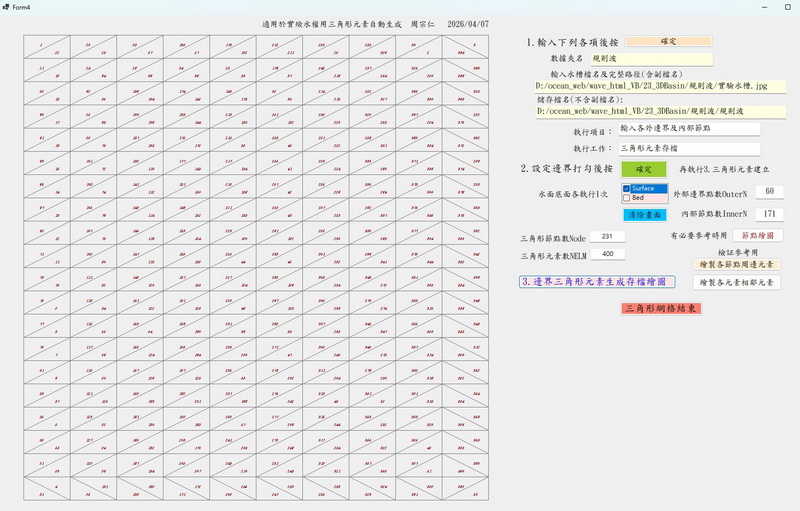This screenshot has width=800, height=511.
Task: Enable the Bed checkbox
Action: [627, 198]
